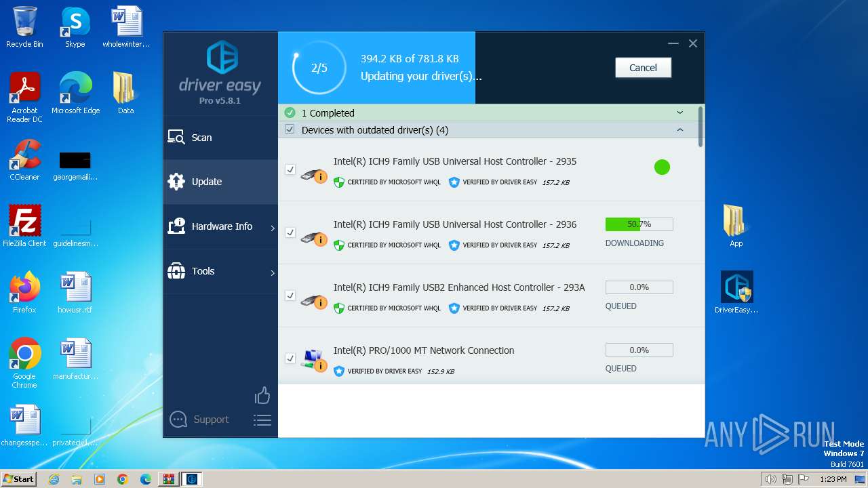This screenshot has width=868, height=488.
Task: Select the Update tab in sidebar
Action: pos(220,182)
